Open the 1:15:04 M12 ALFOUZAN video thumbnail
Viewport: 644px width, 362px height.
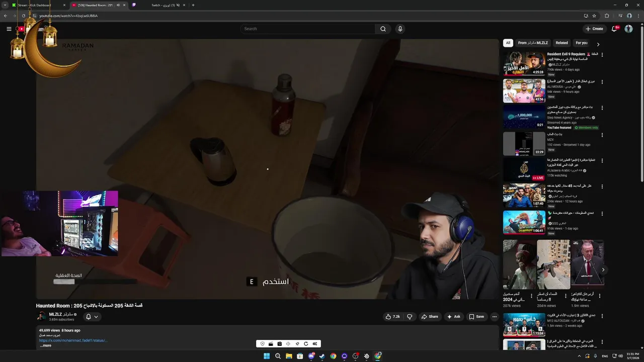524,325
